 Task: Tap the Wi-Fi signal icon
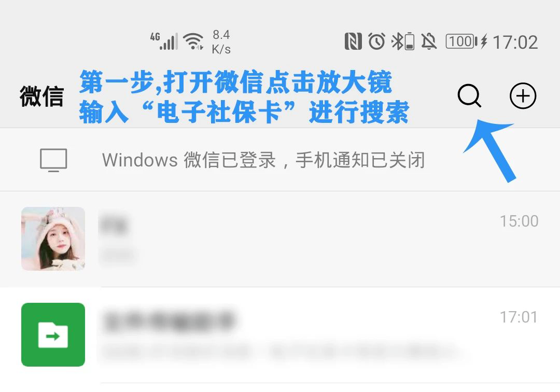pos(193,41)
